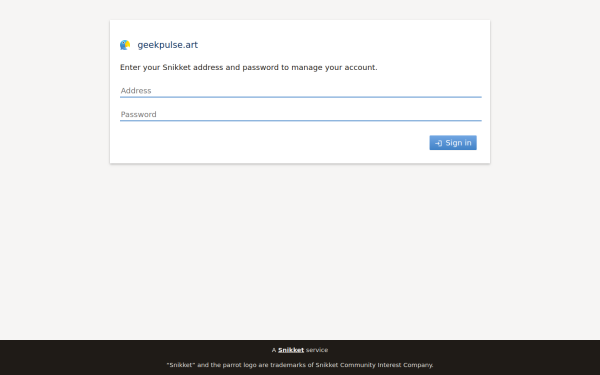Click the dark footer bar background

(115, 357)
